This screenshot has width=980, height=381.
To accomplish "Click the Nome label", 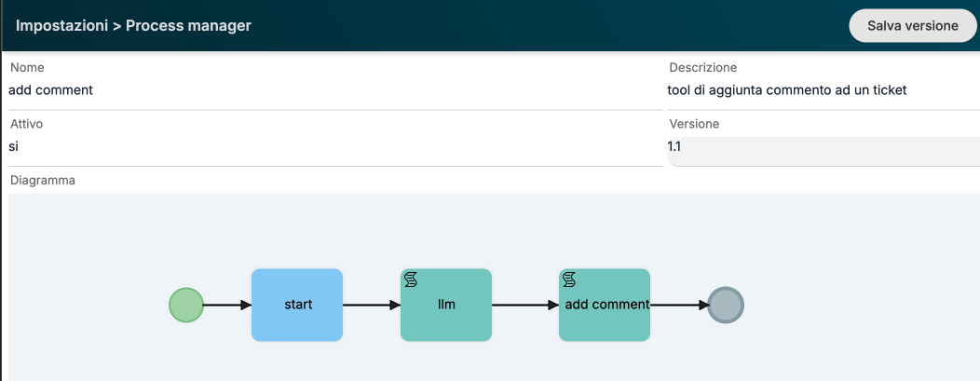I will tap(27, 67).
